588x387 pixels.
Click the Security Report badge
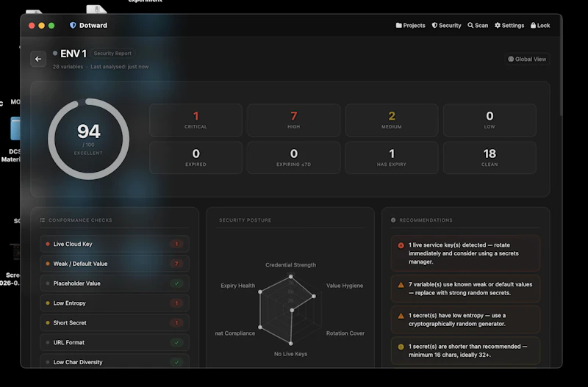pos(112,54)
